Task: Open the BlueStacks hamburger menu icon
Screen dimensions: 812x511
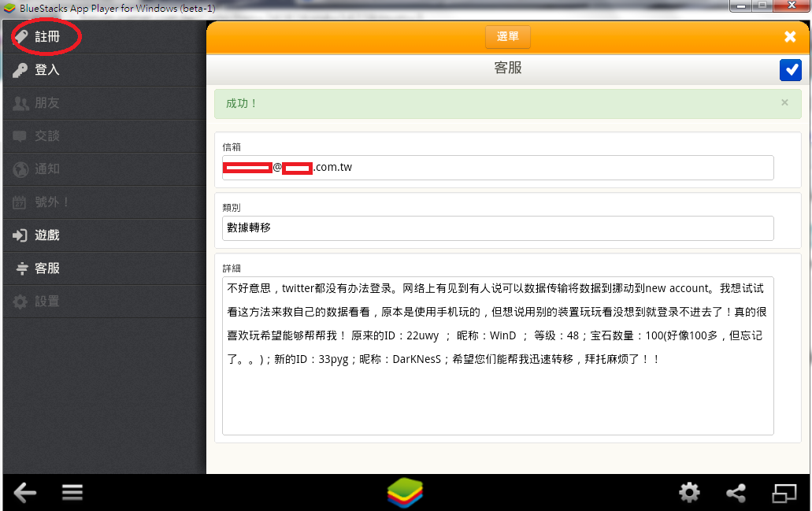Action: click(x=72, y=493)
